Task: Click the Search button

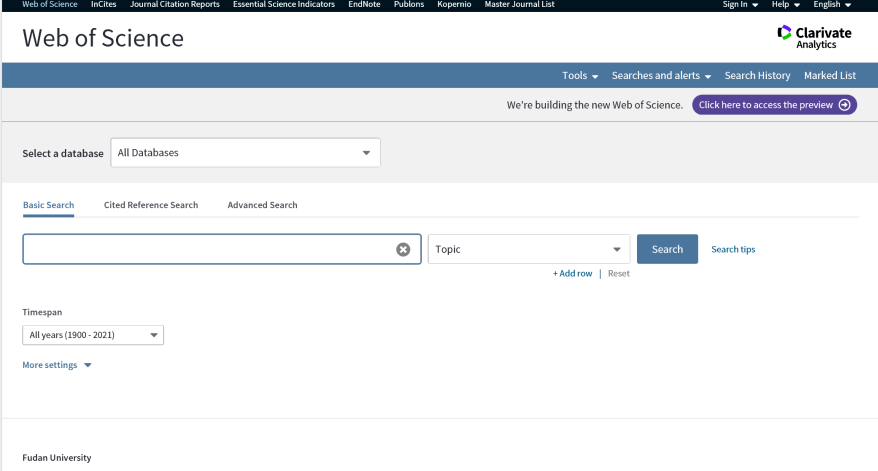Action: pos(667,249)
